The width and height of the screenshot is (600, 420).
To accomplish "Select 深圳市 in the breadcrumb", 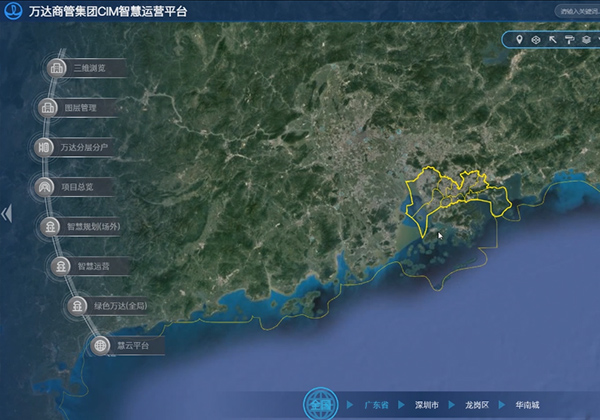I will (x=427, y=405).
